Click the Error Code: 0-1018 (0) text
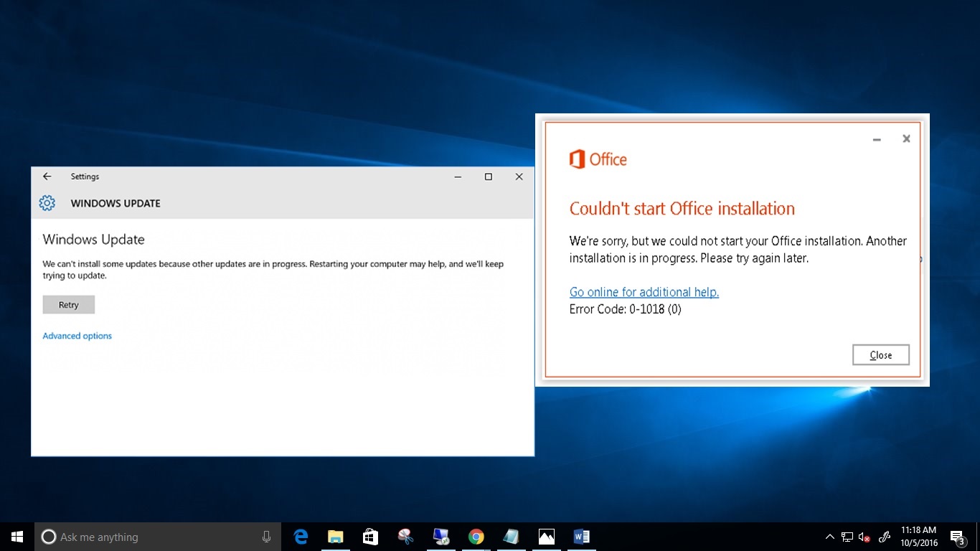The width and height of the screenshot is (980, 551). 626,309
